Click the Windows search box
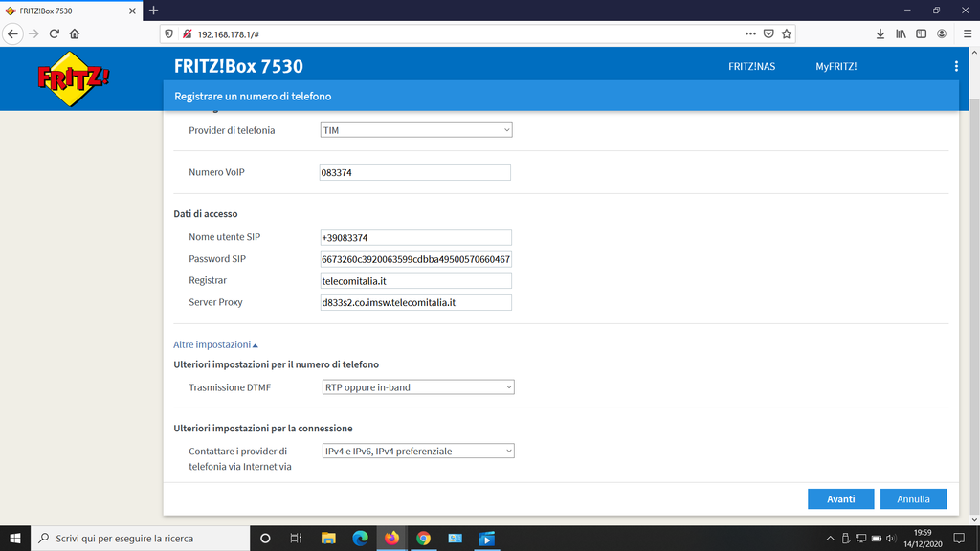 140,538
